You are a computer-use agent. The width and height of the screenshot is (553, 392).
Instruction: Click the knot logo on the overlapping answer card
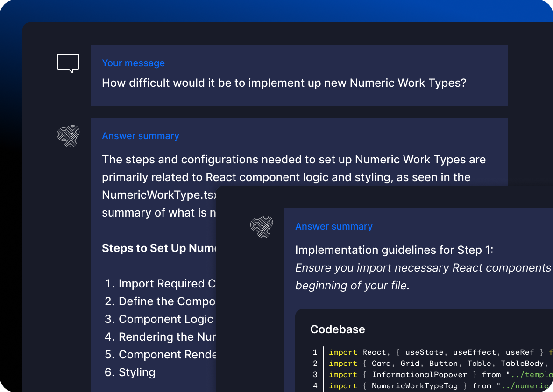pos(262,227)
